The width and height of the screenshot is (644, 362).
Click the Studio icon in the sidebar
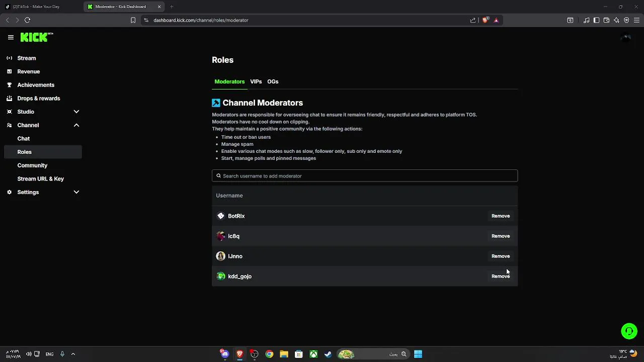click(x=9, y=112)
